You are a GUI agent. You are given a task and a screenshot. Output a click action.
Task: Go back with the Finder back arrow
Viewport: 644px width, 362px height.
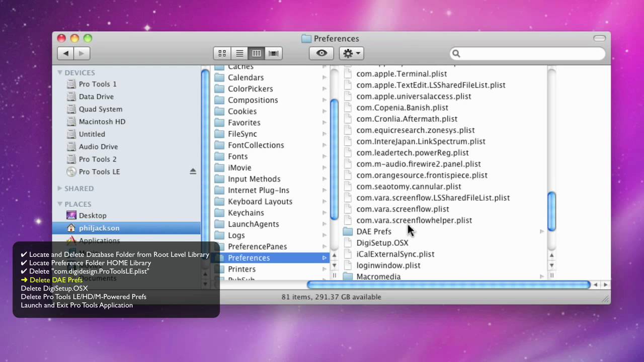pyautogui.click(x=66, y=53)
